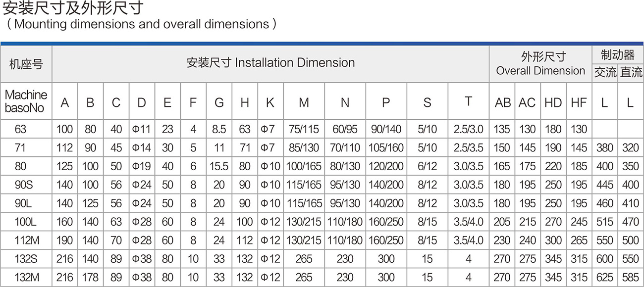Viewport: 644px width, 287px height.
Task: Click the AB column header
Action: tap(502, 102)
